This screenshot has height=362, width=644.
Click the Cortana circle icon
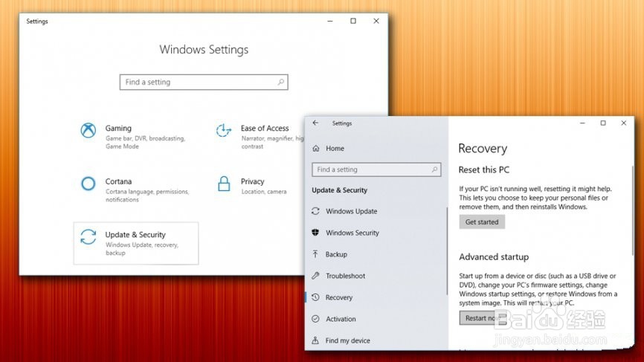[x=88, y=184]
